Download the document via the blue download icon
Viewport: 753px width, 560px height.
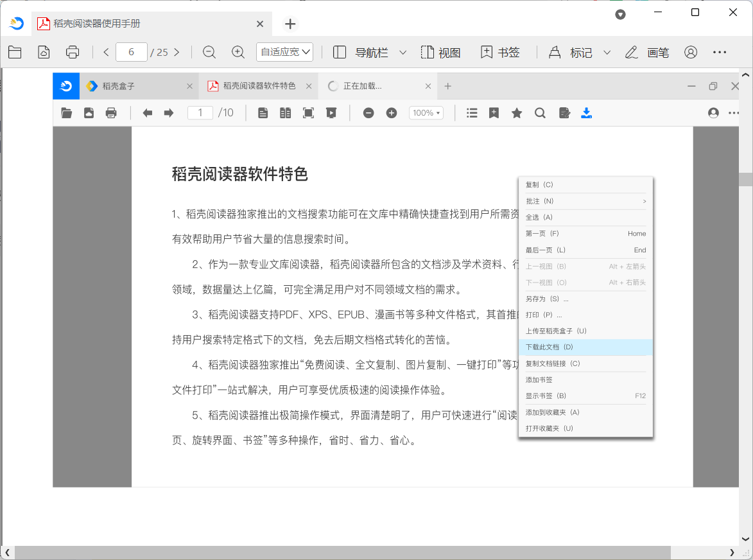click(586, 112)
